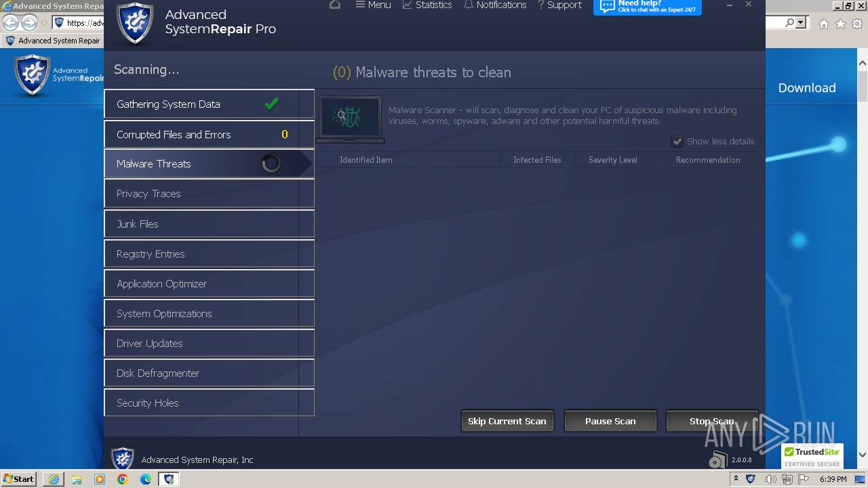The height and width of the screenshot is (488, 868).
Task: Click the footer Advanced System Repair shield icon
Action: [123, 459]
